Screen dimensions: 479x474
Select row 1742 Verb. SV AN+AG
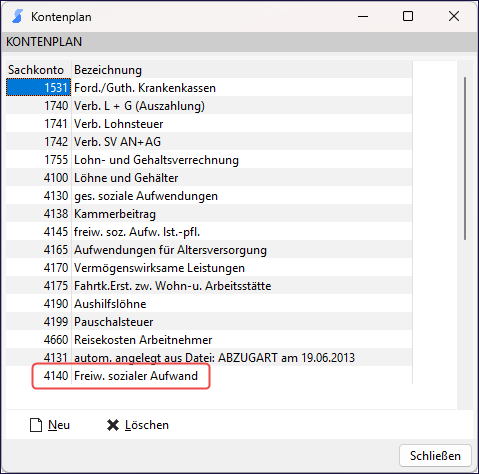tap(209, 142)
